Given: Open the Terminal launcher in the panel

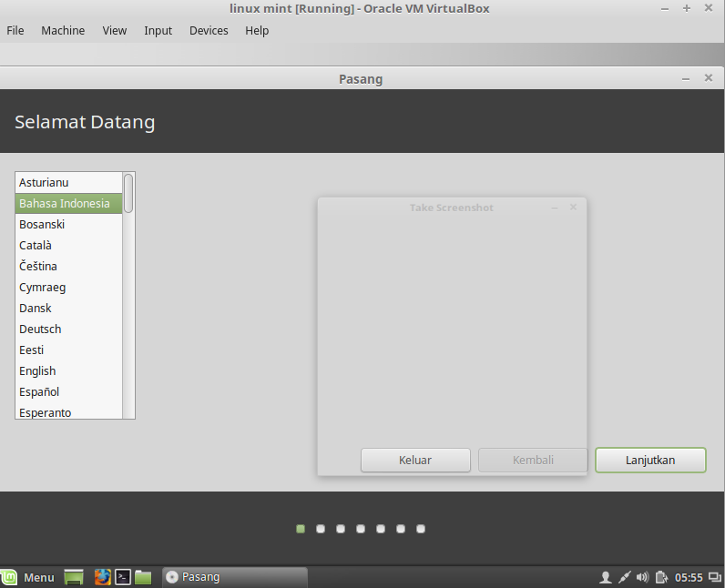Looking at the screenshot, I should click(x=123, y=577).
